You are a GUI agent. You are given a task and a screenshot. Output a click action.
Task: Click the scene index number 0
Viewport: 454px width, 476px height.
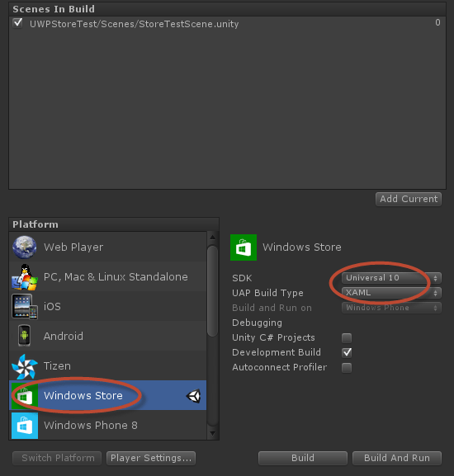click(x=437, y=22)
